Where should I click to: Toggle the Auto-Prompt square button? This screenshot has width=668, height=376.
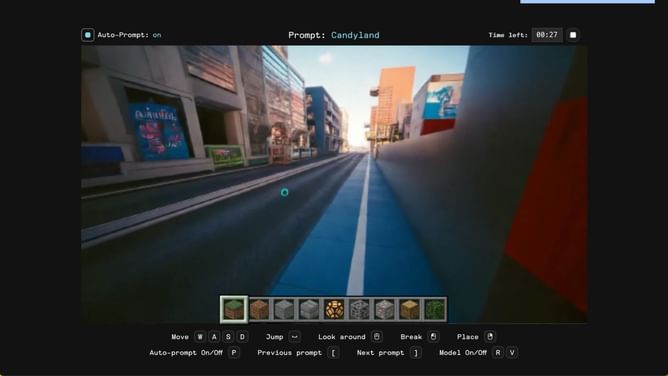(x=88, y=35)
